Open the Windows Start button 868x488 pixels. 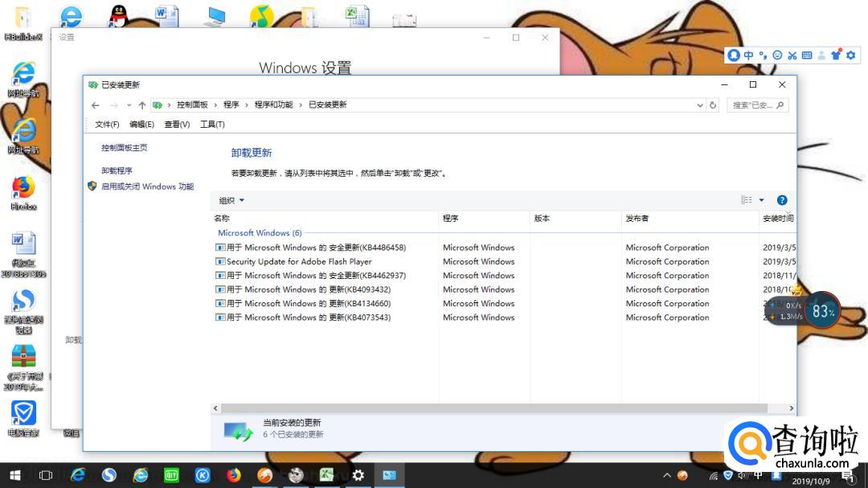(x=15, y=475)
